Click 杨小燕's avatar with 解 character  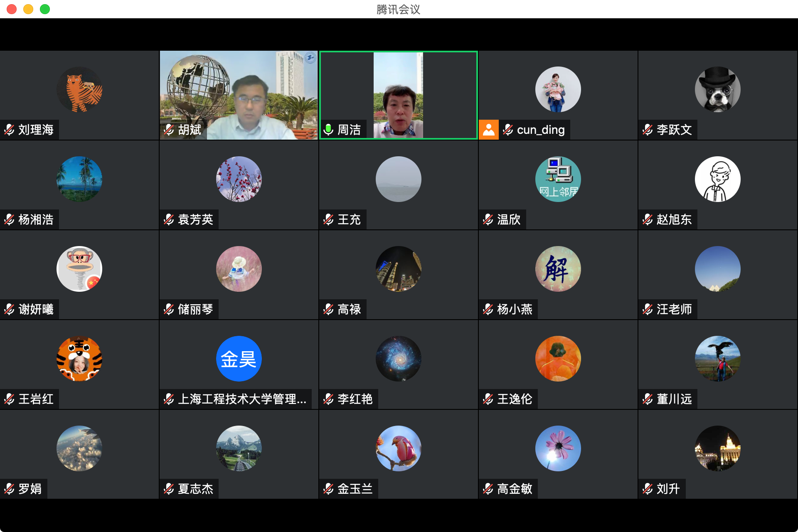pyautogui.click(x=558, y=269)
